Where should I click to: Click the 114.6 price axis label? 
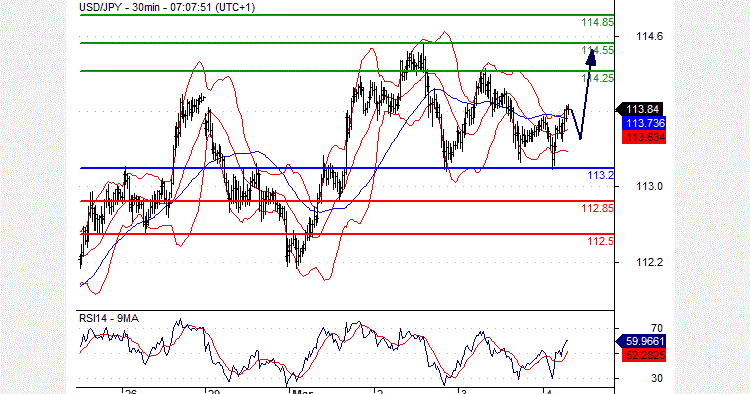click(x=650, y=36)
